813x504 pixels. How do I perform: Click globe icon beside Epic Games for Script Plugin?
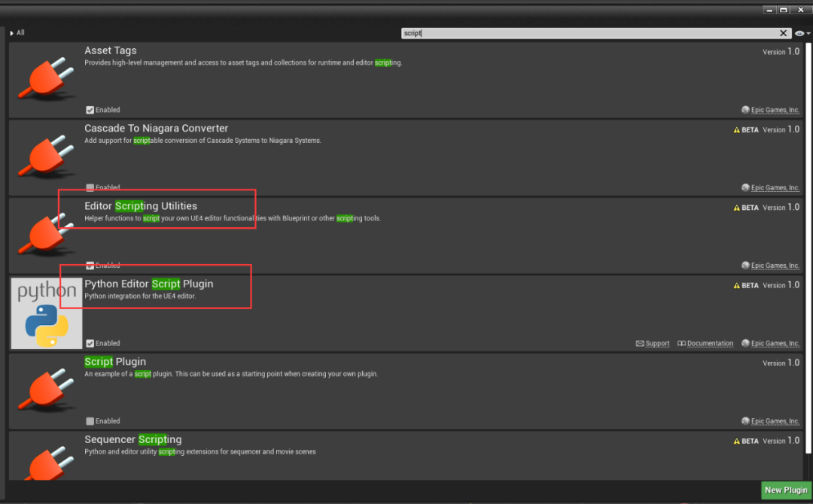point(745,421)
